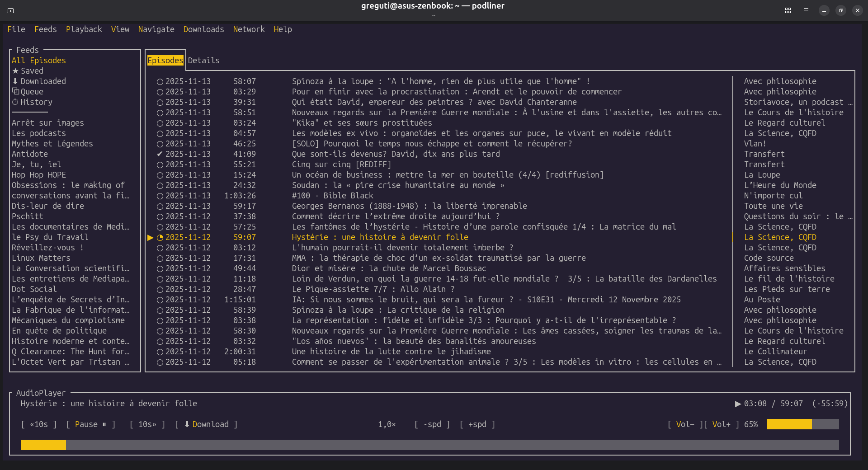Click the terminal new-tab icon in title bar

(11, 10)
